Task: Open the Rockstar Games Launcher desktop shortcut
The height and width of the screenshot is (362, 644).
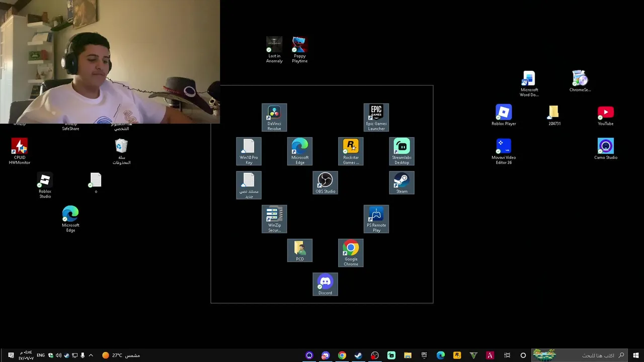Action: (x=351, y=152)
